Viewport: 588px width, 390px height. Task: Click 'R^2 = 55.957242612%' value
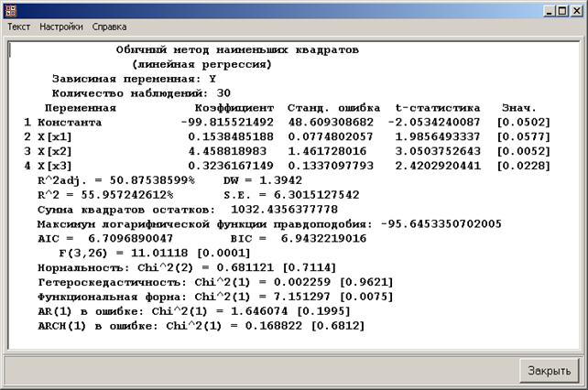pos(105,195)
